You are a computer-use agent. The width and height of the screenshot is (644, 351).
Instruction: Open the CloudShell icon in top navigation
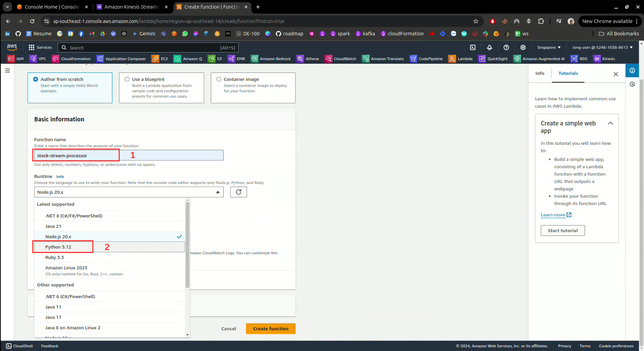click(x=473, y=47)
